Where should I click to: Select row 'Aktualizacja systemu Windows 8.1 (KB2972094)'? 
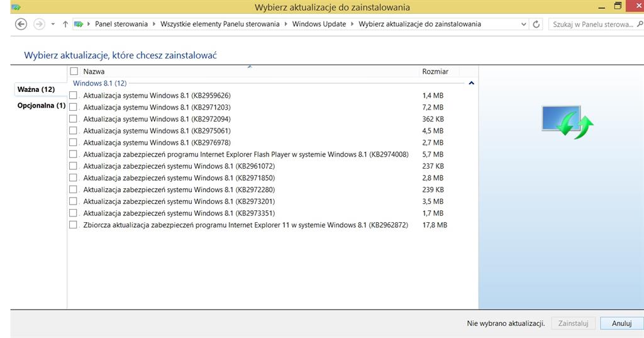pyautogui.click(x=157, y=119)
